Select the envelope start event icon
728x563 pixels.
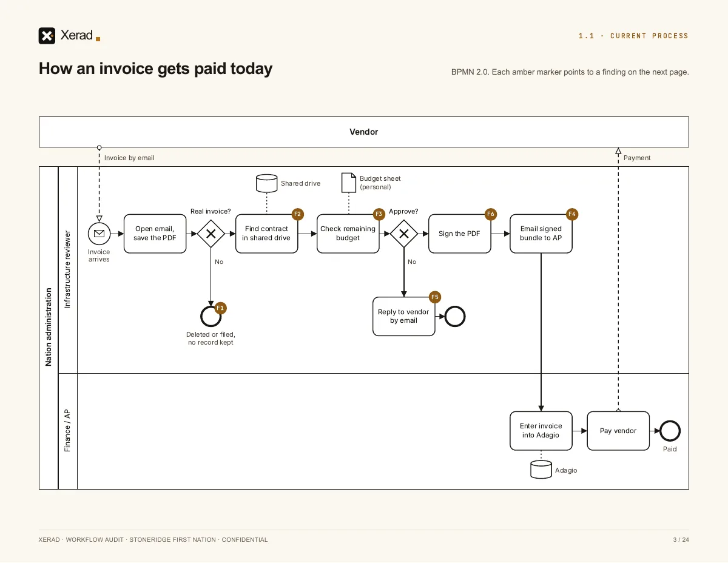(x=99, y=234)
